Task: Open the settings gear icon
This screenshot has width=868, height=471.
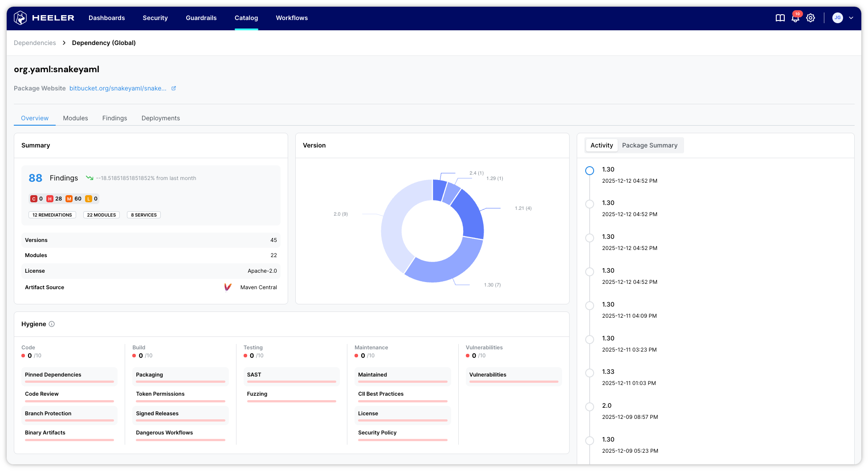Action: tap(811, 18)
